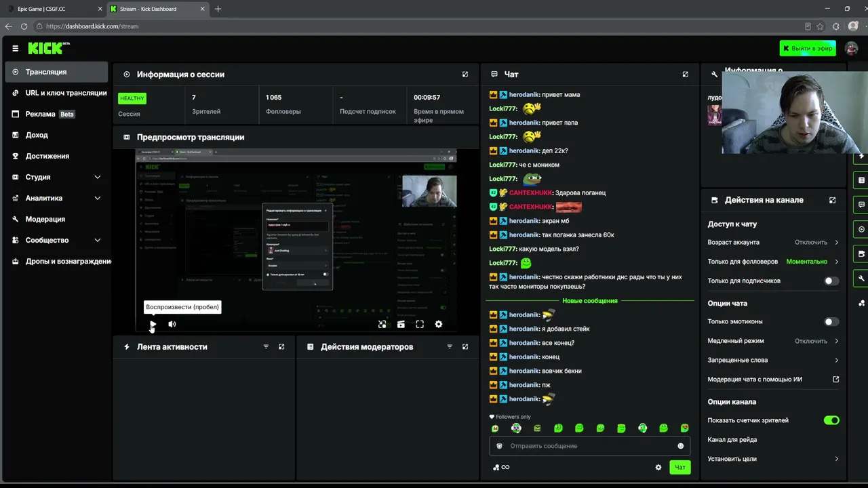Click the Выйти в эфир button
The image size is (868, 488).
[808, 48]
